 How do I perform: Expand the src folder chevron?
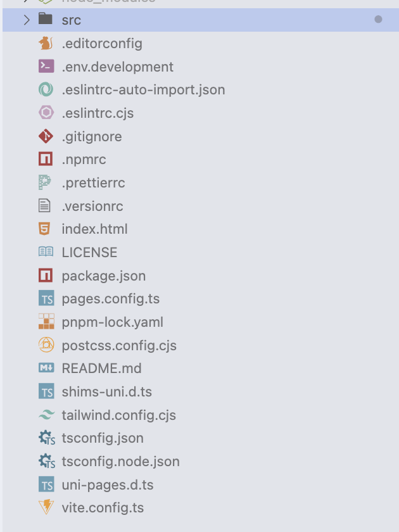[x=26, y=20]
